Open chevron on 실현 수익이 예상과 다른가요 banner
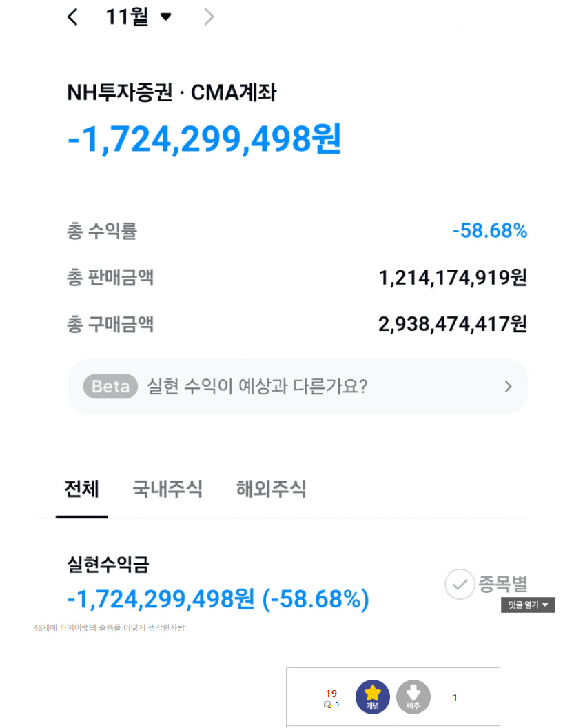 pos(509,386)
